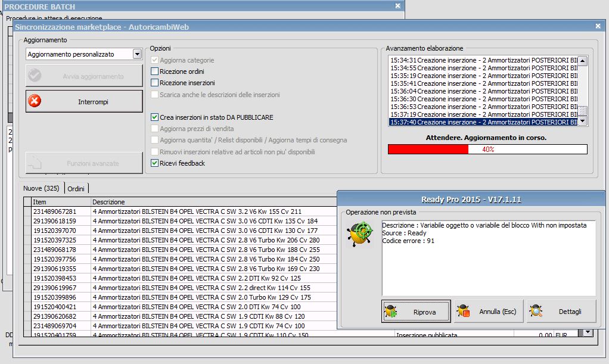Click row selector of first grid row
Image resolution: width=609 pixels, height=364 pixels.
click(x=27, y=211)
